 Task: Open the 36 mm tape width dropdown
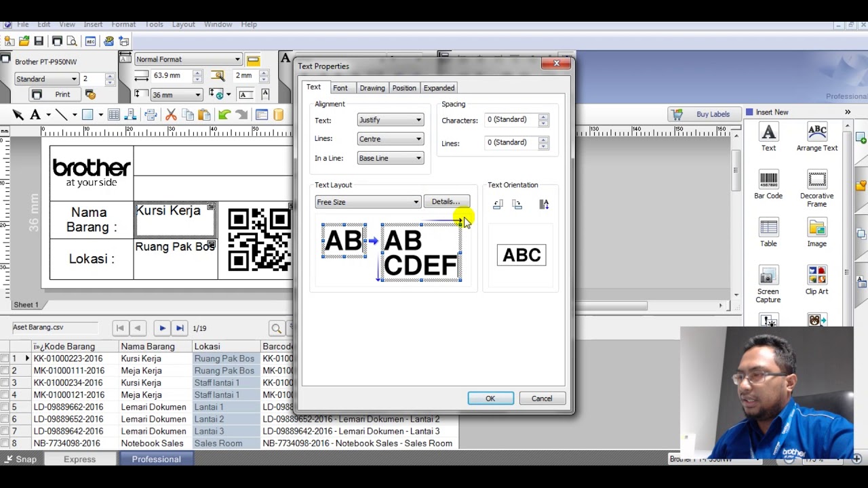[x=176, y=95]
